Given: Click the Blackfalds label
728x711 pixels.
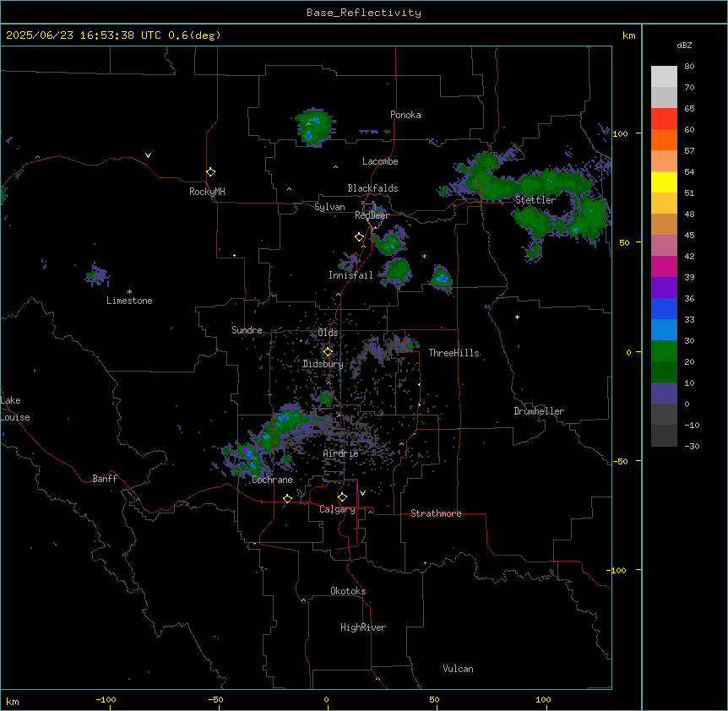Looking at the screenshot, I should pos(372,188).
